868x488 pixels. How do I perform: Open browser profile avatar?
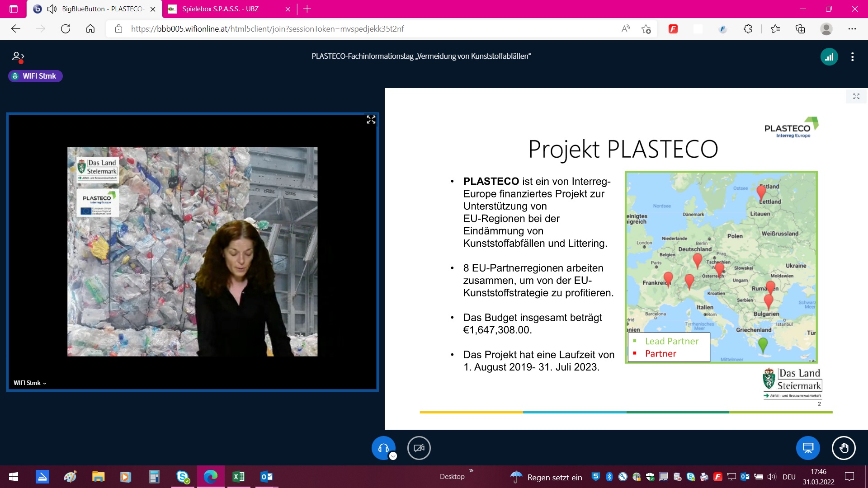pyautogui.click(x=826, y=29)
